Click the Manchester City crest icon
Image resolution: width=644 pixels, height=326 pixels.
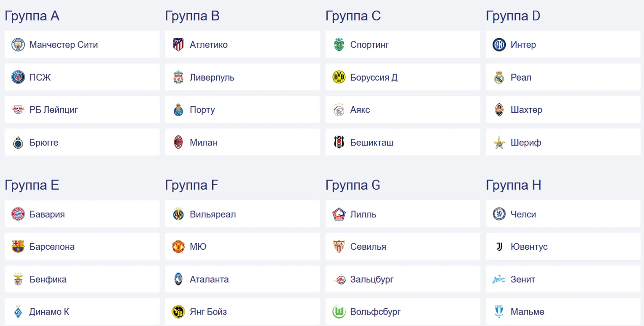pos(18,45)
